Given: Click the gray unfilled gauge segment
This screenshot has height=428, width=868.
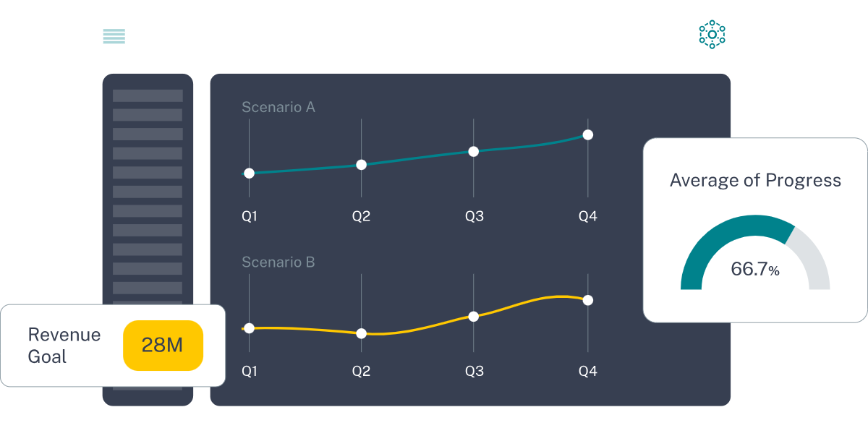Looking at the screenshot, I should [x=812, y=259].
